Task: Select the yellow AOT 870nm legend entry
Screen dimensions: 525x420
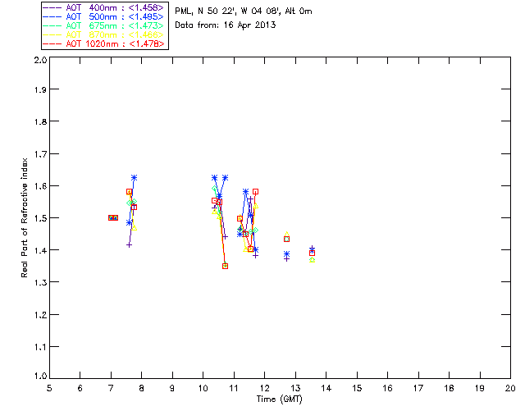Action: tap(103, 34)
